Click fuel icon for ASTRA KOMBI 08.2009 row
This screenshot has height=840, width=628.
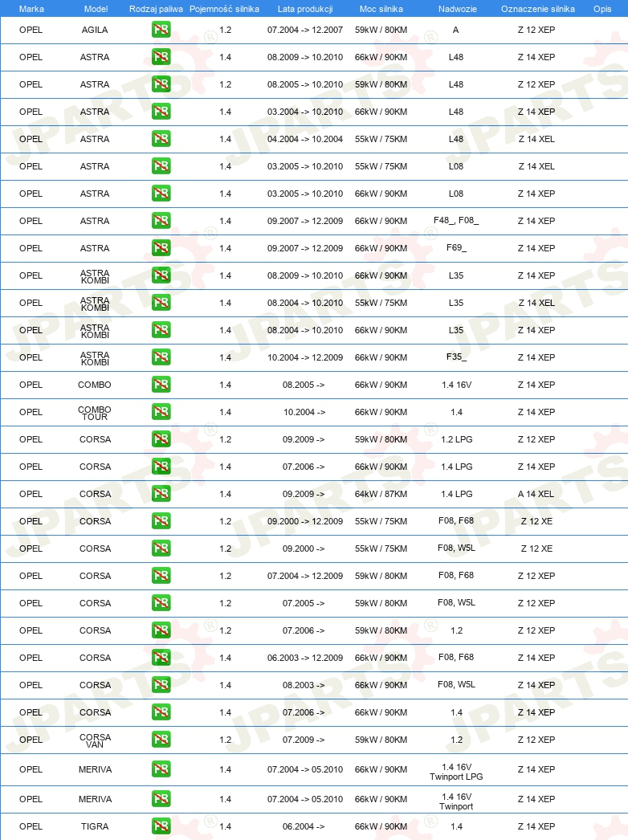[x=161, y=275]
